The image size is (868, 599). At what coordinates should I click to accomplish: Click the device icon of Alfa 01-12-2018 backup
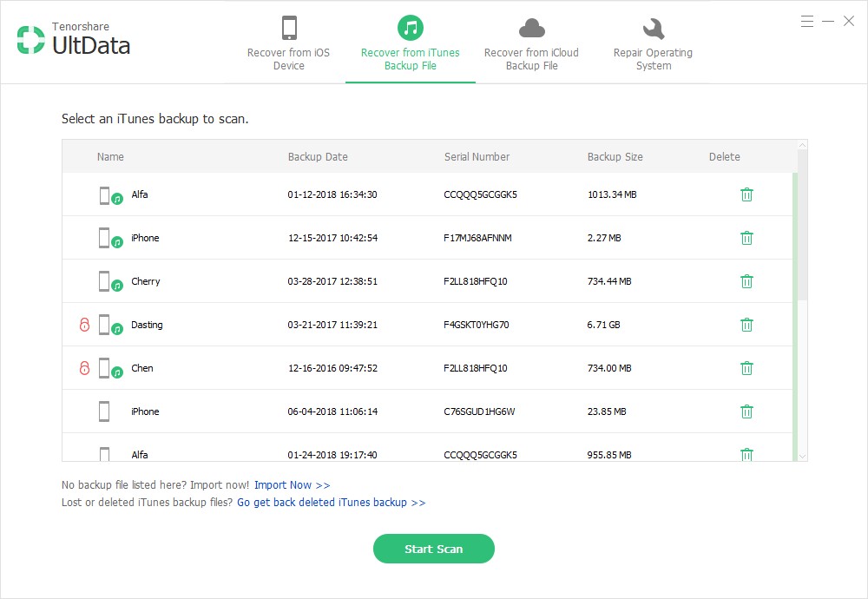[110, 195]
